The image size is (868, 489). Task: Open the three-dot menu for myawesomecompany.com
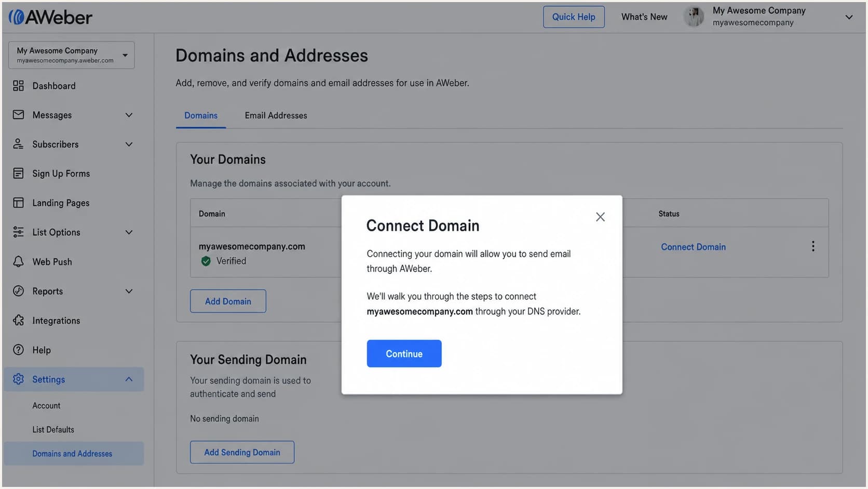[813, 246]
